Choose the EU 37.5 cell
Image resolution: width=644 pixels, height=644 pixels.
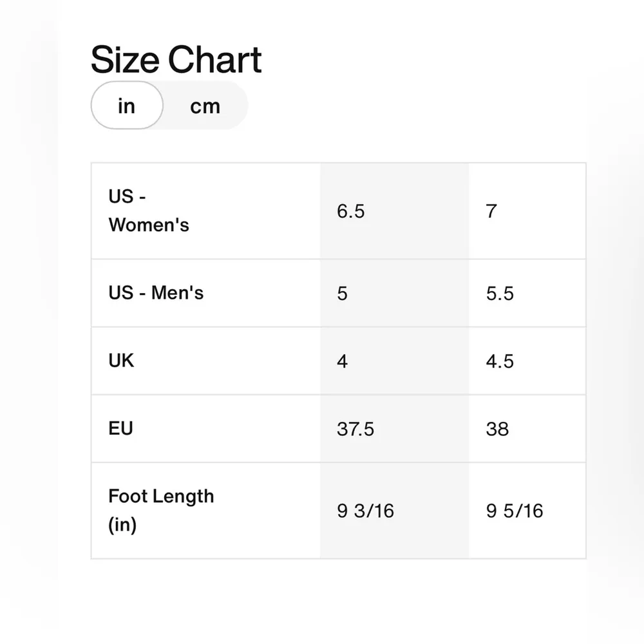pyautogui.click(x=355, y=429)
